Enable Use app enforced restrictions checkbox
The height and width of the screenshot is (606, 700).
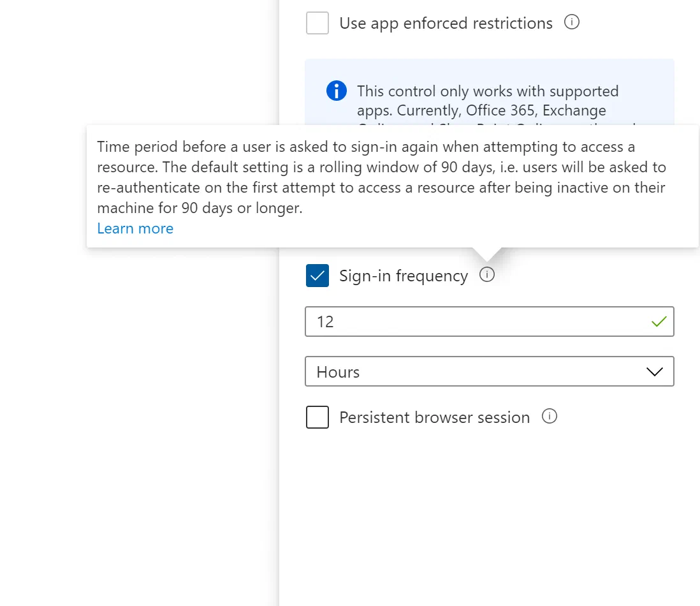pos(317,23)
